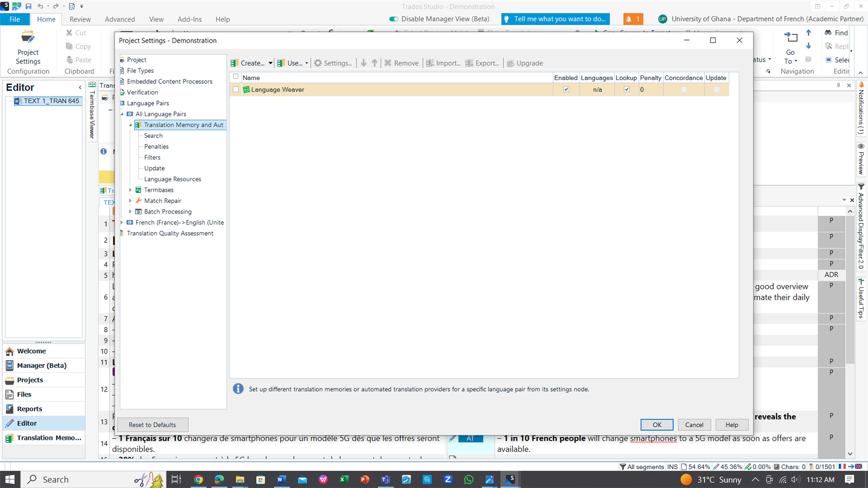Viewport: 868px width, 488px height.
Task: Toggle the Concordance checkbox for Language Weaver
Action: (683, 89)
